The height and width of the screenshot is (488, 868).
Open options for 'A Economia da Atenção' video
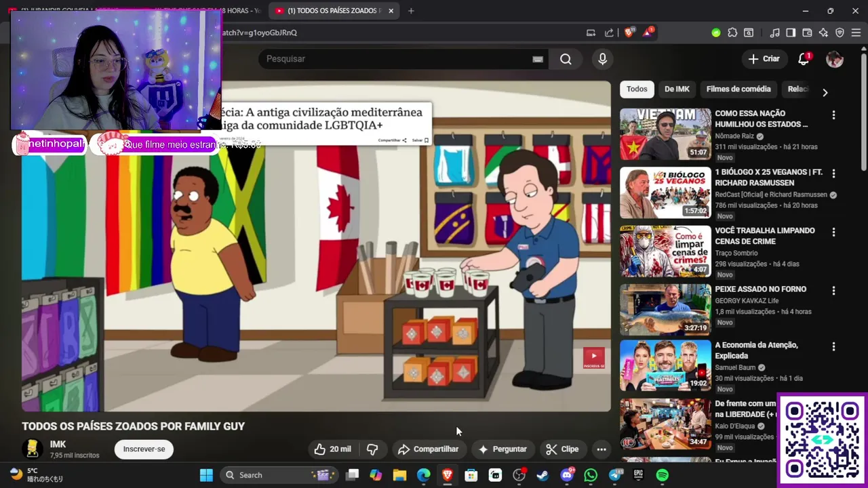coord(833,347)
